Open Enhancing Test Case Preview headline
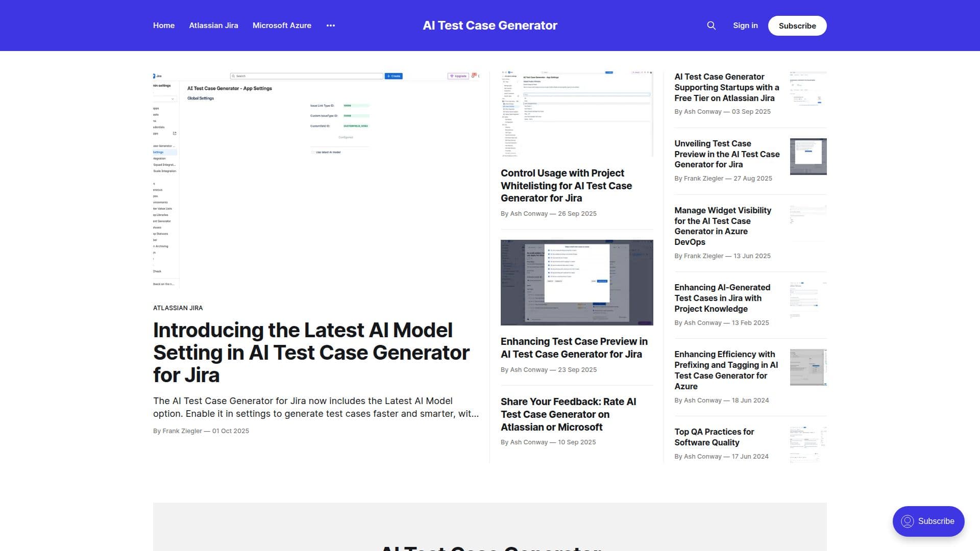The height and width of the screenshot is (551, 980). (574, 347)
